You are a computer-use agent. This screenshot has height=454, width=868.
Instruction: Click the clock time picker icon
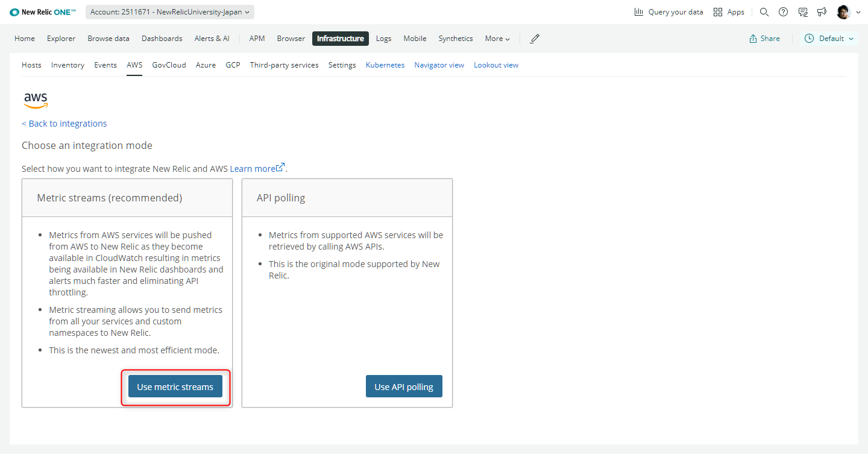click(810, 39)
